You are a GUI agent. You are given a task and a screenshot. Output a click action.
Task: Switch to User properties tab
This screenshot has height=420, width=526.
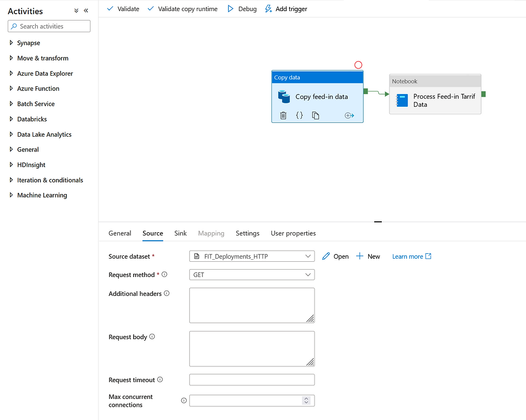[293, 233]
